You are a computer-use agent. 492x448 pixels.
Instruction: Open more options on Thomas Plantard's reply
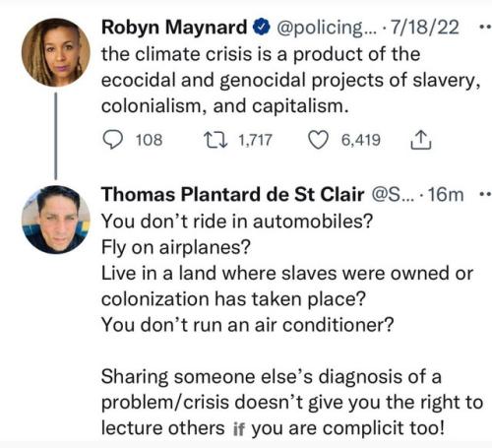[485, 194]
